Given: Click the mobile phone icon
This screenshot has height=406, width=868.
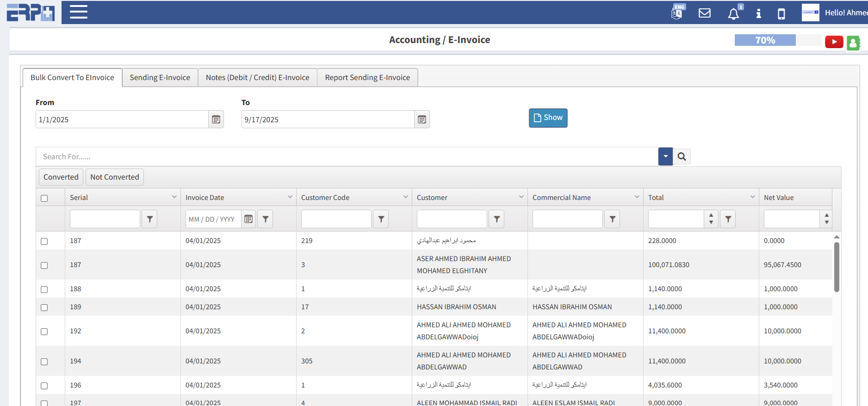Looking at the screenshot, I should [781, 14].
